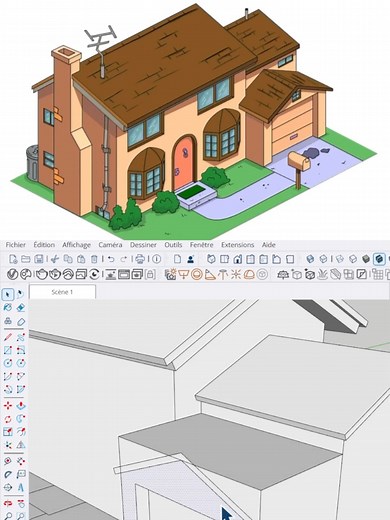Click the person silhouette toolbar icon
The height and width of the screenshot is (520, 390).
click(x=190, y=259)
